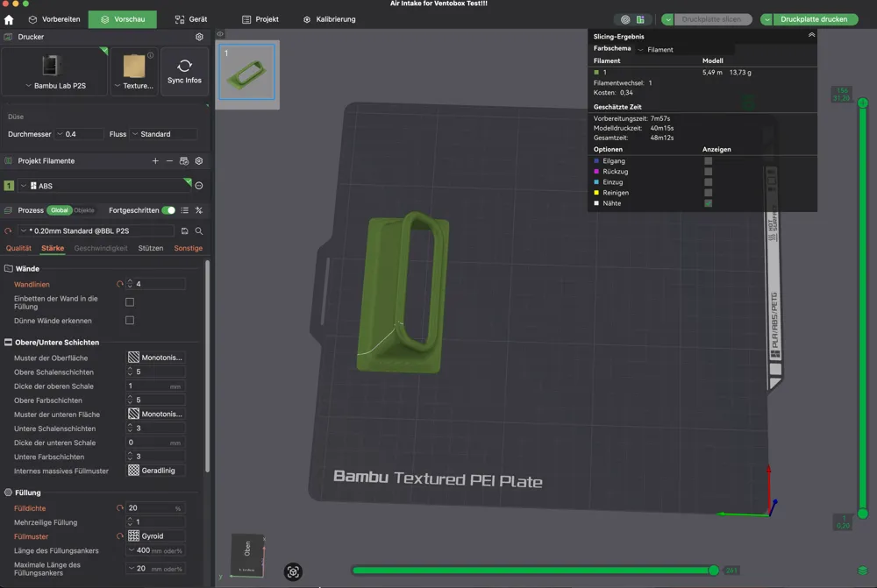The height and width of the screenshot is (588, 877).
Task: Edit the ABS filament preset icon
Action: click(x=199, y=186)
